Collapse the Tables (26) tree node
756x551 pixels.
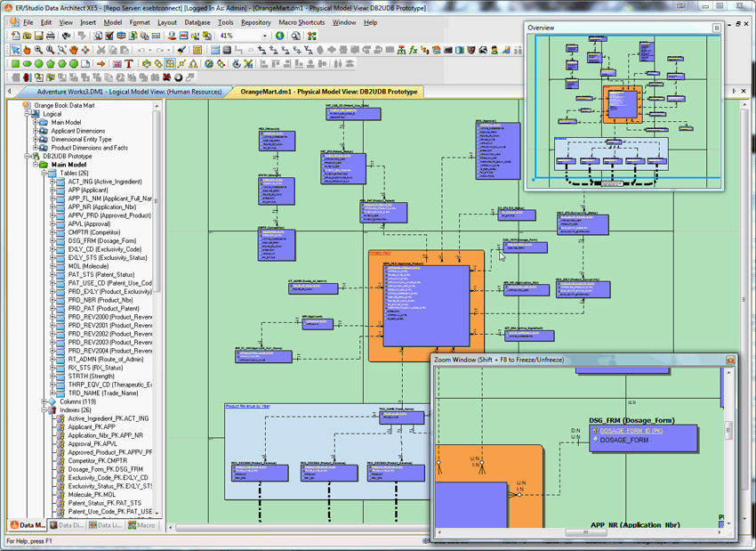click(44, 174)
